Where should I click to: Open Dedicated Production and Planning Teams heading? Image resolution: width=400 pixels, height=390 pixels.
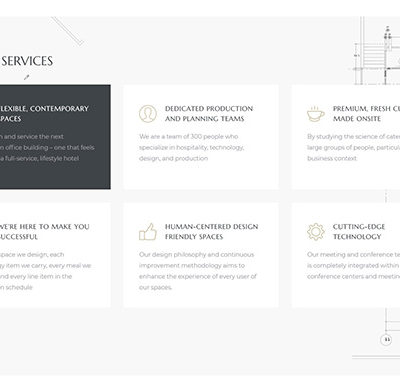(x=209, y=114)
